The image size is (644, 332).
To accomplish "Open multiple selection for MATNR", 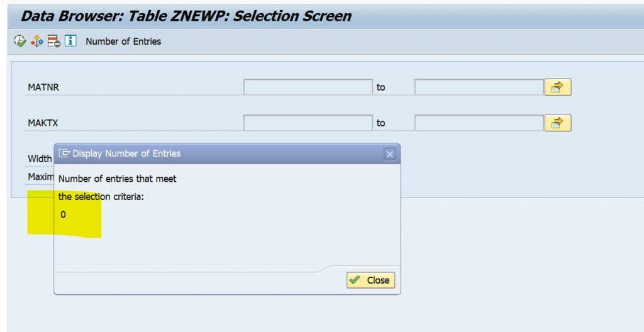I will (558, 87).
